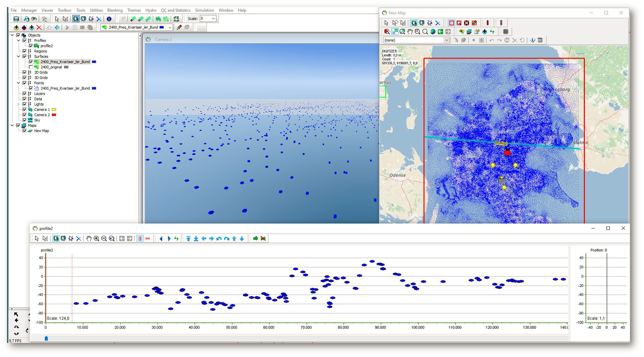Click the layers stack icon in New Map
This screenshot has width=644, height=357.
tap(469, 31)
